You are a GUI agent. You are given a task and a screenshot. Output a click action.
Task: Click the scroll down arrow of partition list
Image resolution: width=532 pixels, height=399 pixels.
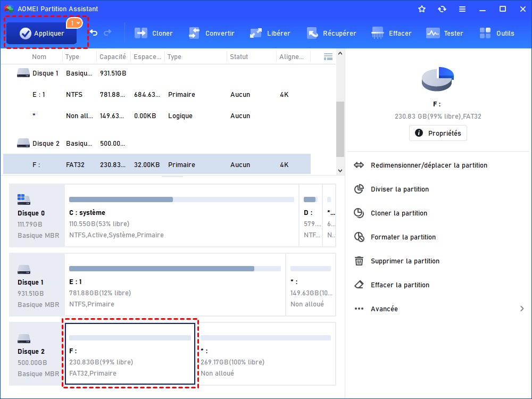[340, 171]
